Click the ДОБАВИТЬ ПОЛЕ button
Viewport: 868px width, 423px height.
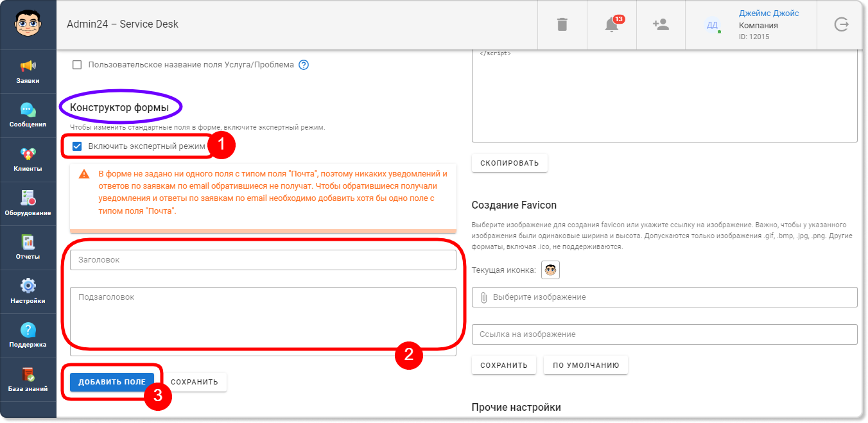[112, 382]
